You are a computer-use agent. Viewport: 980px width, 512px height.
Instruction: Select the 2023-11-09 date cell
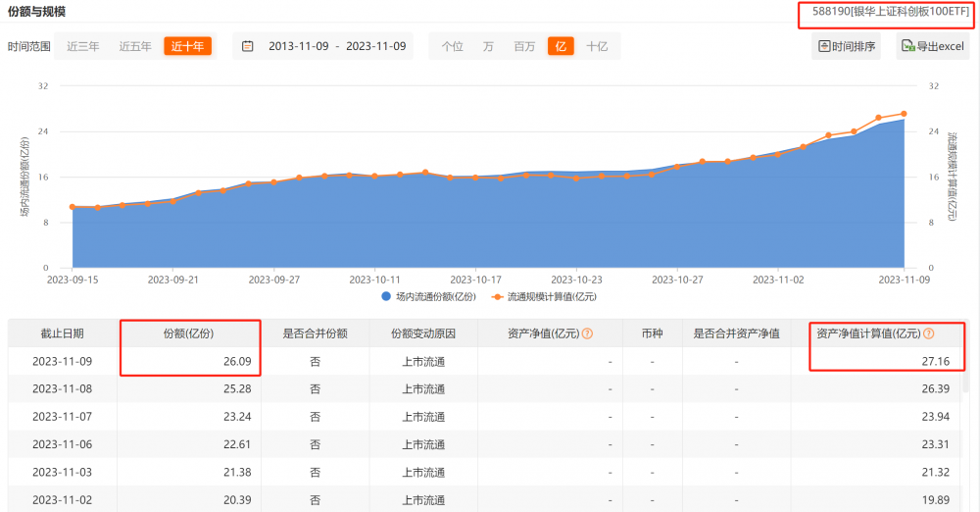pos(63,361)
